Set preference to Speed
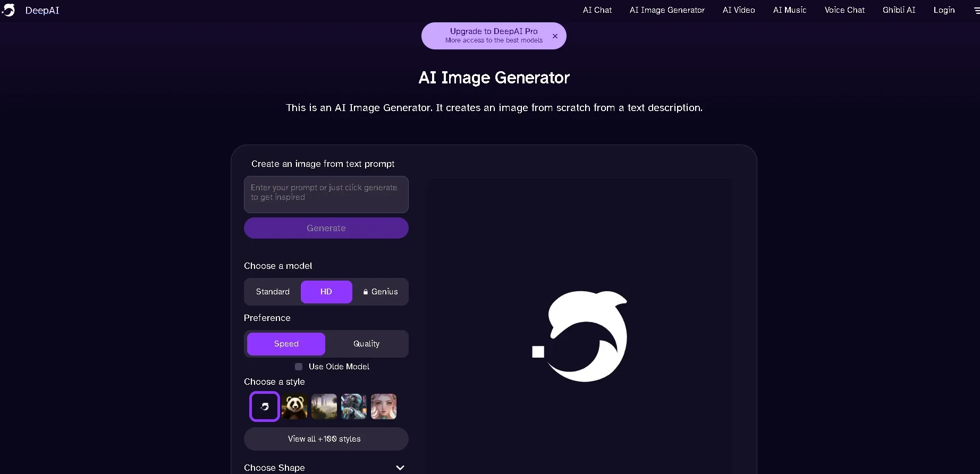This screenshot has height=474, width=980. pos(286,344)
